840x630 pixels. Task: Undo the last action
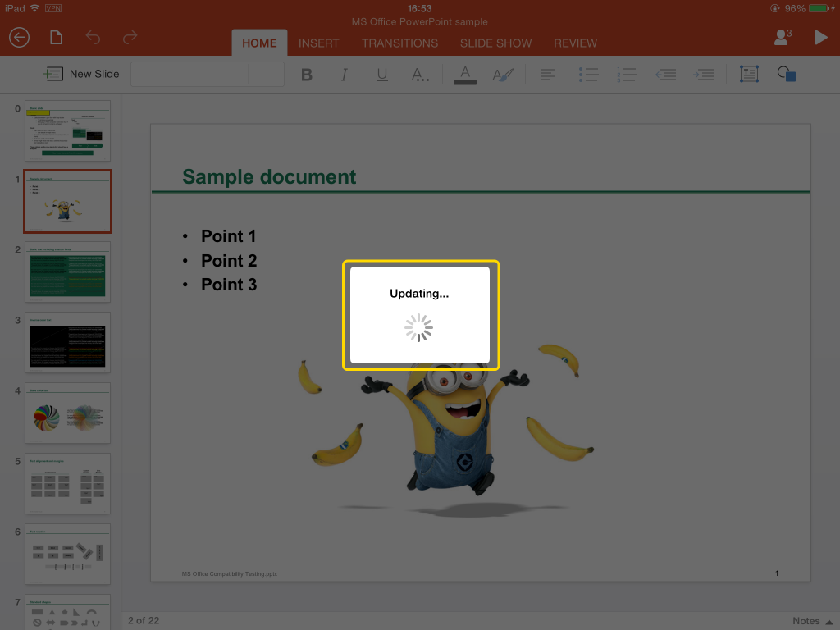click(x=93, y=38)
